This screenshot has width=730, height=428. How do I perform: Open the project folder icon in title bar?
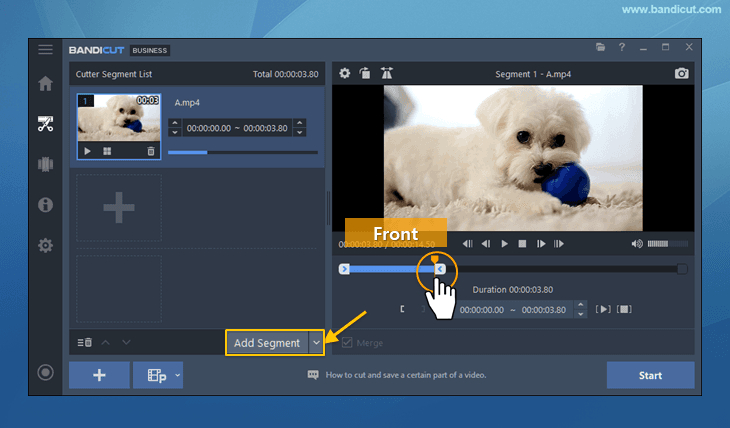[x=601, y=47]
